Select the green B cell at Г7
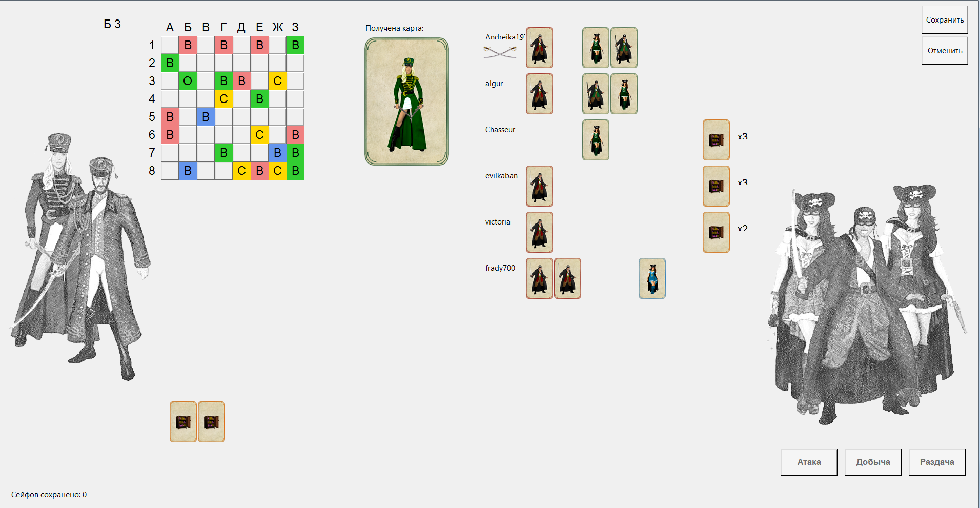The image size is (980, 508). click(x=223, y=153)
